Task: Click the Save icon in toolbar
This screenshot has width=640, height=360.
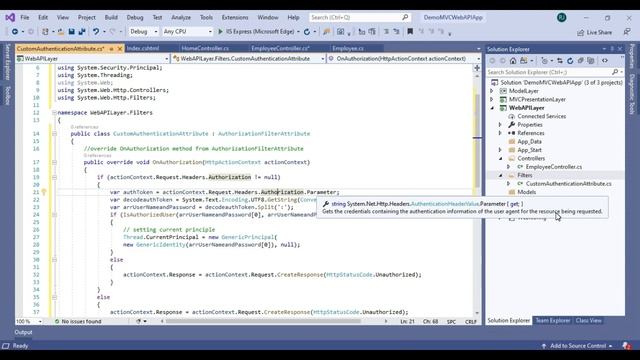Action: (71, 31)
